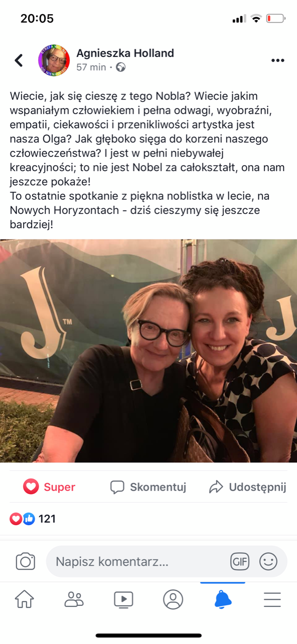
Task: Toggle the Super heart reaction
Action: 49,487
